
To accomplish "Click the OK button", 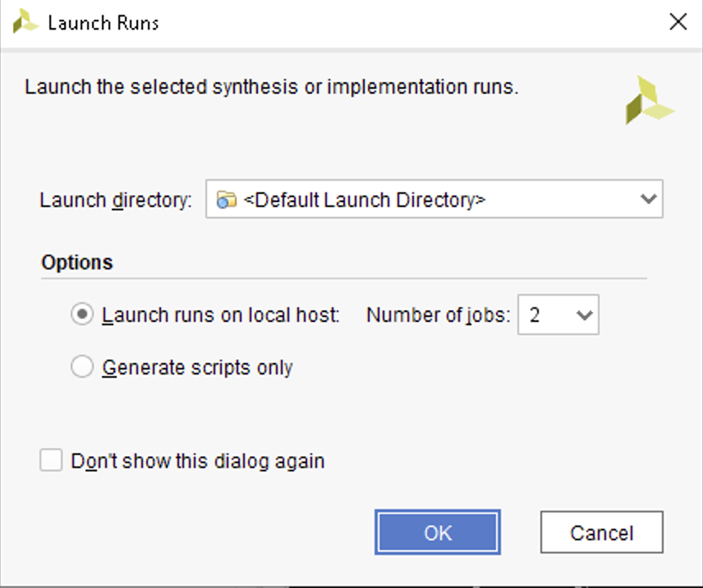I will pyautogui.click(x=438, y=532).
